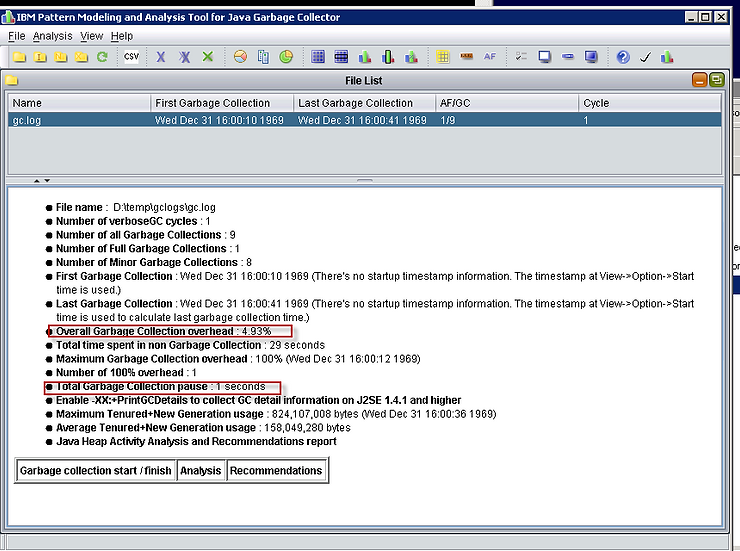Click the orange ruler bar icon
Screen dimensions: 740x551
pyautogui.click(x=466, y=57)
